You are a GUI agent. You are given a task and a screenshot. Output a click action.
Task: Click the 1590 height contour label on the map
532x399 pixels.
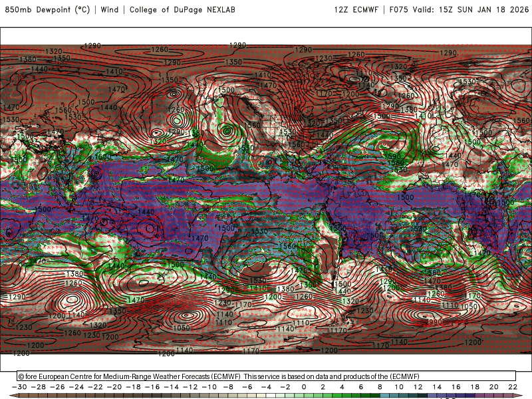click(393, 156)
